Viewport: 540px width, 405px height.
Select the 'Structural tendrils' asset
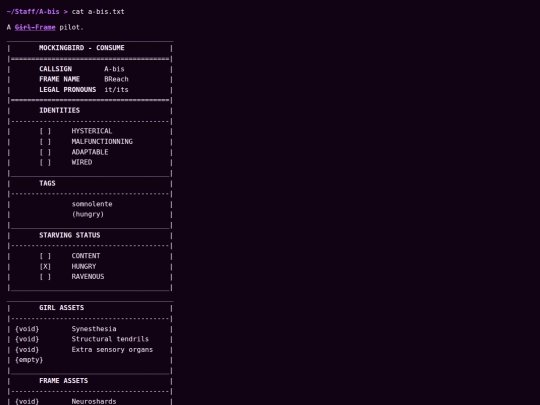pos(110,339)
